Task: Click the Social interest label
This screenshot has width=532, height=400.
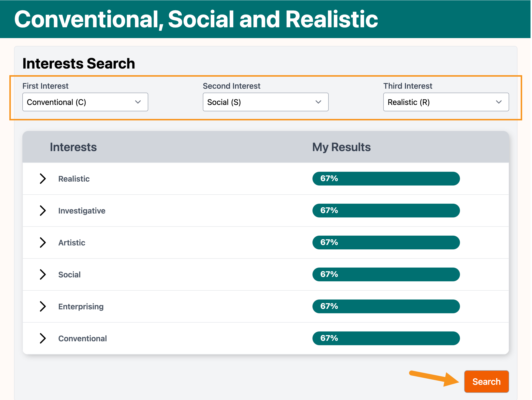Action: (69, 275)
